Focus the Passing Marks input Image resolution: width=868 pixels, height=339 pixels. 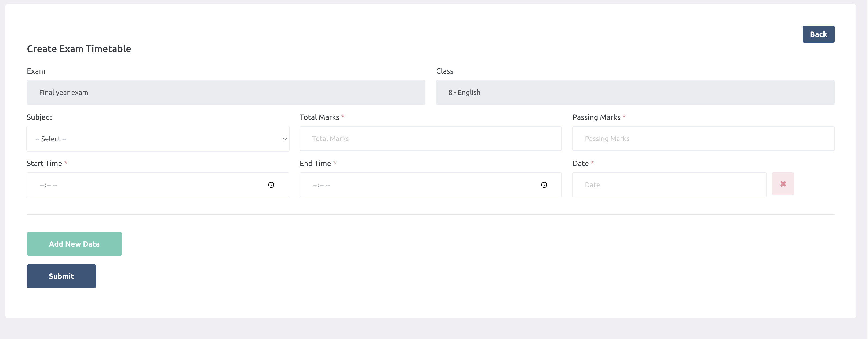(703, 138)
